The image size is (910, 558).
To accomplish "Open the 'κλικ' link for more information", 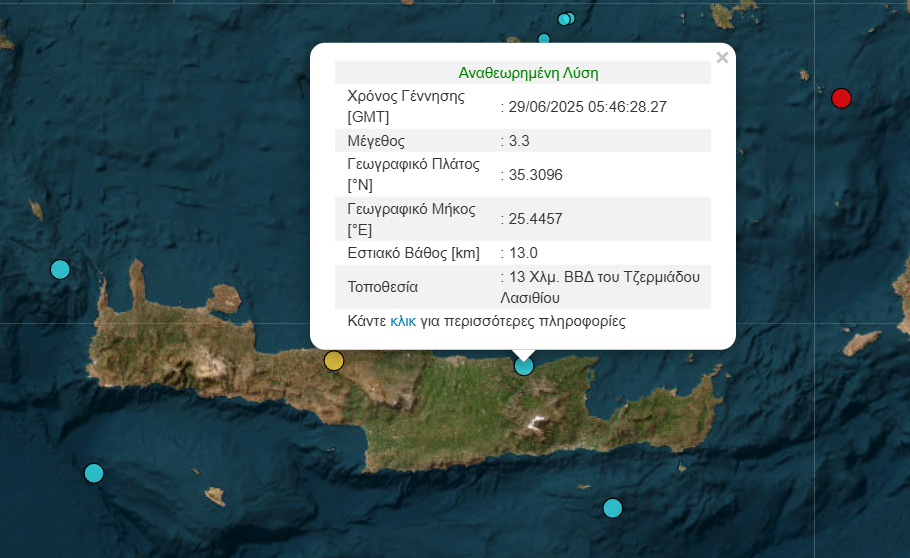I will pyautogui.click(x=403, y=322).
